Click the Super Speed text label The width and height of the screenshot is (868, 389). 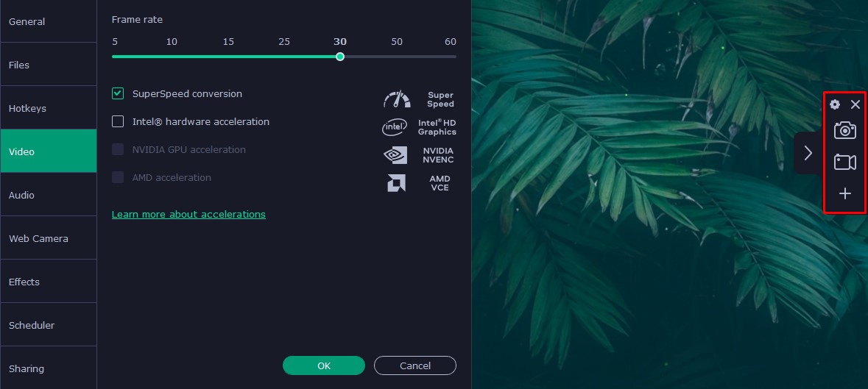(x=441, y=99)
